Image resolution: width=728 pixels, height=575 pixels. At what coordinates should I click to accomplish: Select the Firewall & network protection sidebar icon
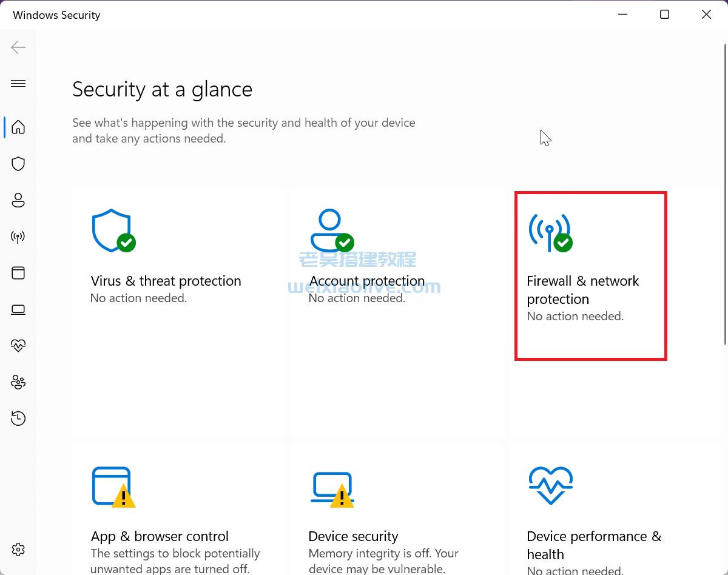[x=18, y=237]
